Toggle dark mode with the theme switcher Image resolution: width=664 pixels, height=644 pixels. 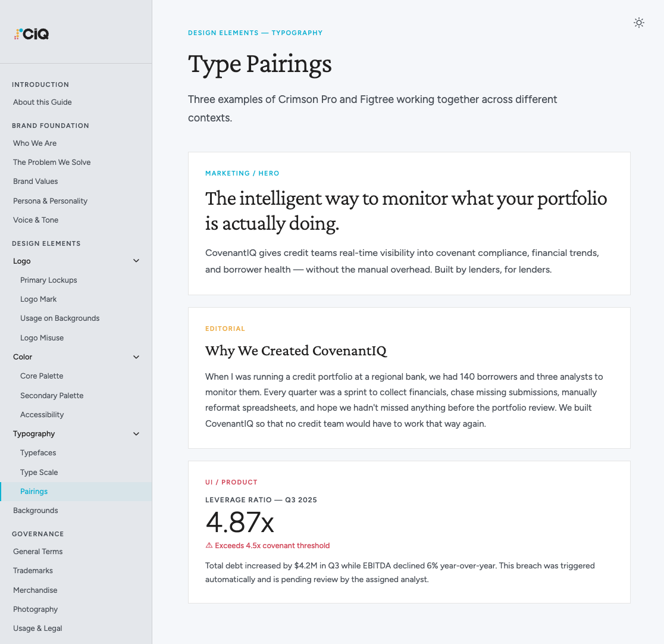[639, 23]
